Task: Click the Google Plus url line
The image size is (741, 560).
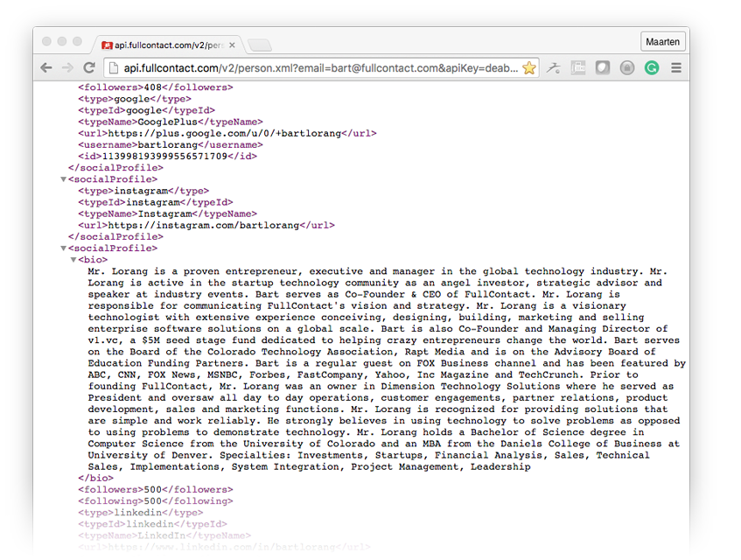Action: pyautogui.click(x=227, y=133)
